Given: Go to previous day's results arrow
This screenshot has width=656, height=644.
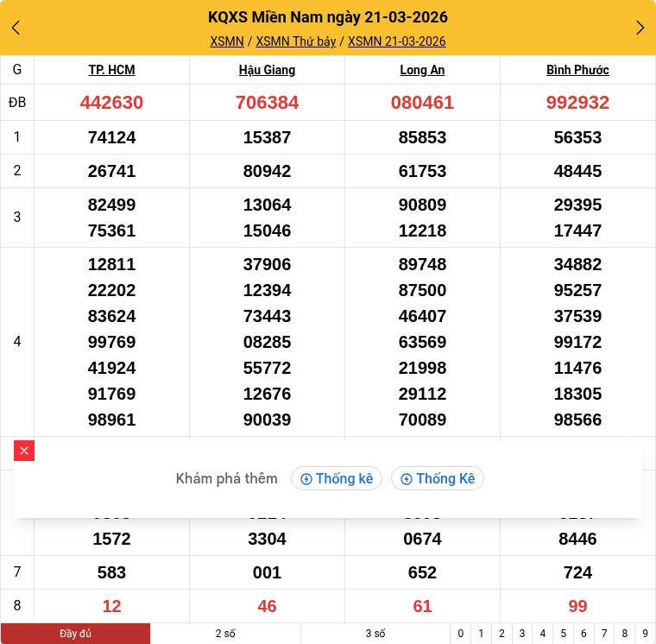Looking at the screenshot, I should (16, 28).
